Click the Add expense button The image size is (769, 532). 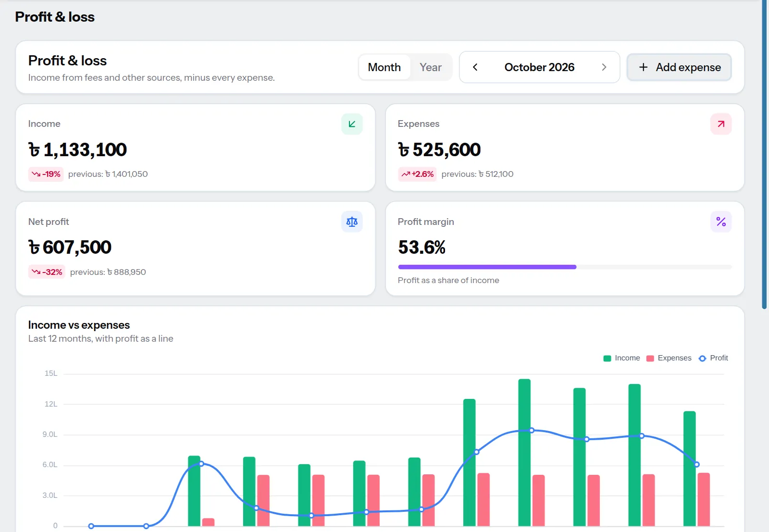click(x=679, y=67)
